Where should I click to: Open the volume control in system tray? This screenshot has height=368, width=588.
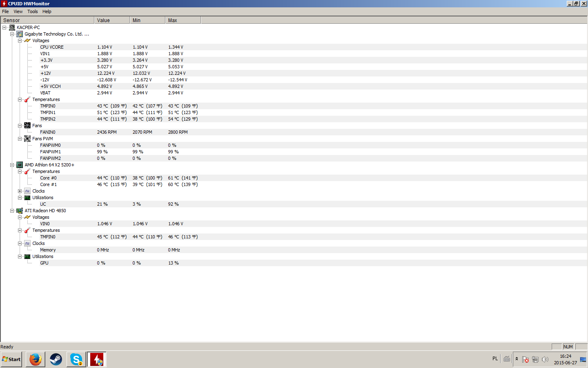pyautogui.click(x=545, y=359)
